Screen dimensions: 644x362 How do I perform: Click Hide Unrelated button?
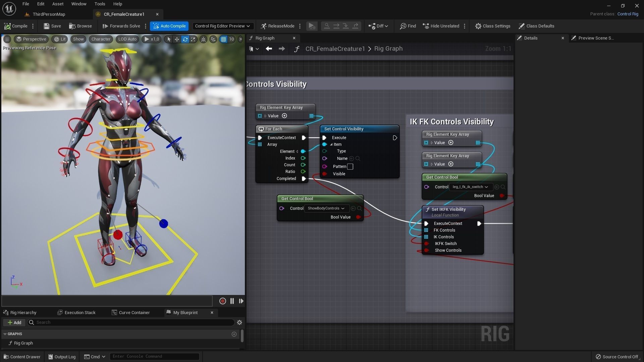click(x=441, y=26)
